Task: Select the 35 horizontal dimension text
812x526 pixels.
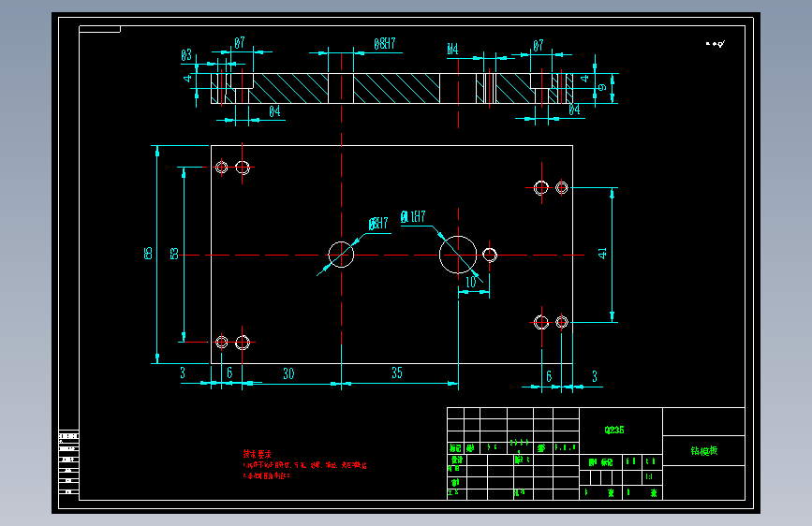Action: pos(397,373)
